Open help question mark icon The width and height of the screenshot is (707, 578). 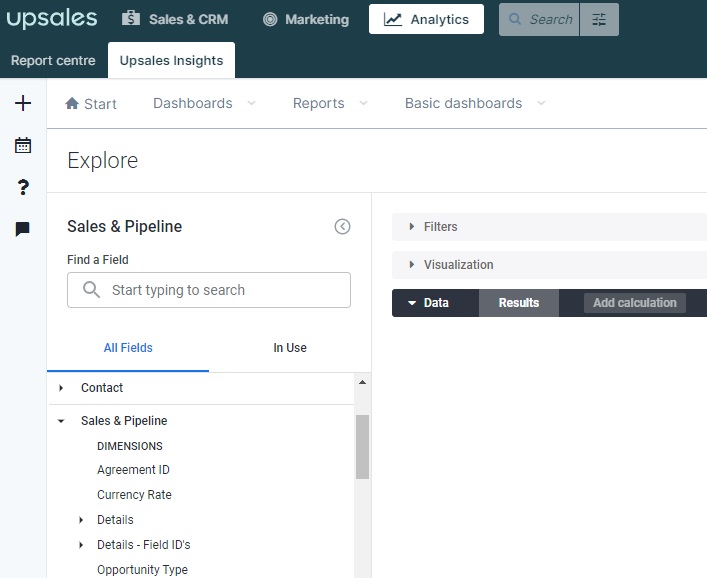point(23,187)
